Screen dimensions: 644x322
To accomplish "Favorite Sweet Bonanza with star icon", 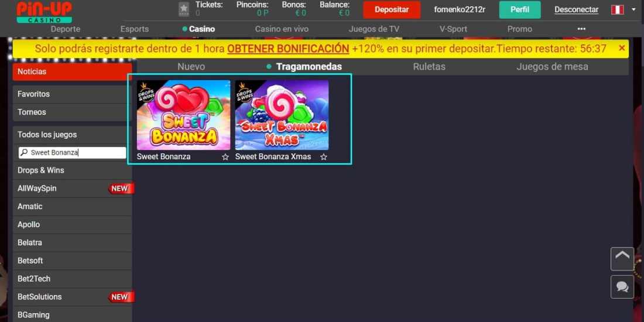I will point(225,157).
